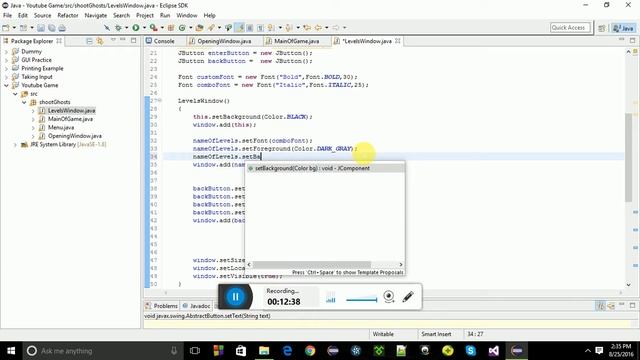Click the Task View taskbar icon
Viewport: 640px width, 360px height.
[195, 351]
